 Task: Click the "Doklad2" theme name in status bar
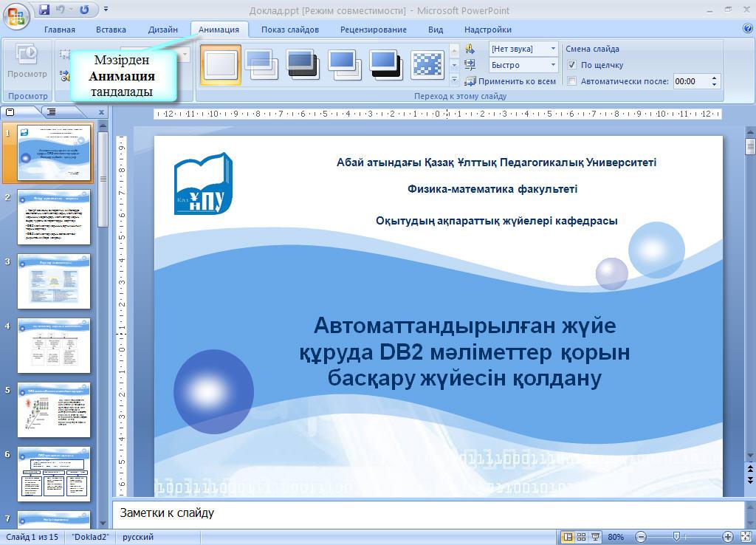pos(90,537)
